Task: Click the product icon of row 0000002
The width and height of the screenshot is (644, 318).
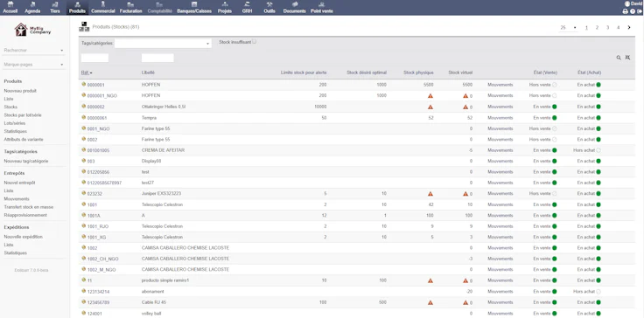Action: 84,107
